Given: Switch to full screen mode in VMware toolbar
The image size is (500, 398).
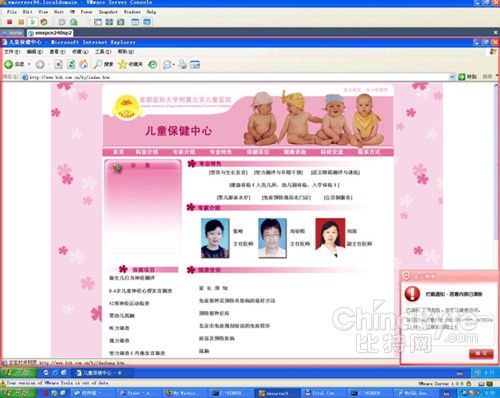Looking at the screenshot, I should (x=109, y=22).
